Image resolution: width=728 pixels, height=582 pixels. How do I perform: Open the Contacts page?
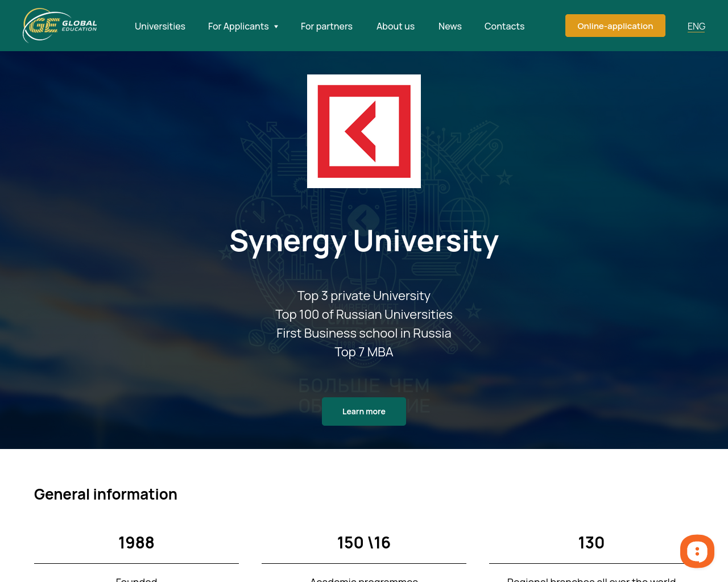tap(504, 26)
